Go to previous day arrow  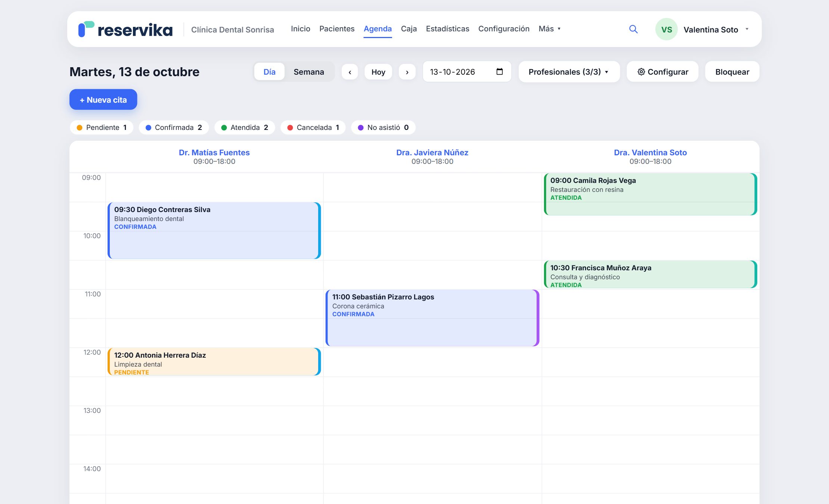[350, 72]
